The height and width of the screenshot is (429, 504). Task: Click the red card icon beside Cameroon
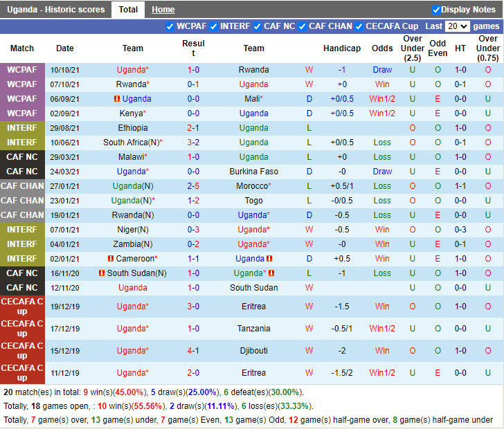click(x=111, y=259)
